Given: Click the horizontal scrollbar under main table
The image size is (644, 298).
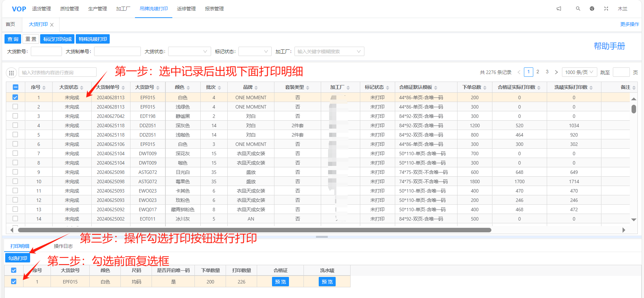Looking at the screenshot, I should coord(254,230).
